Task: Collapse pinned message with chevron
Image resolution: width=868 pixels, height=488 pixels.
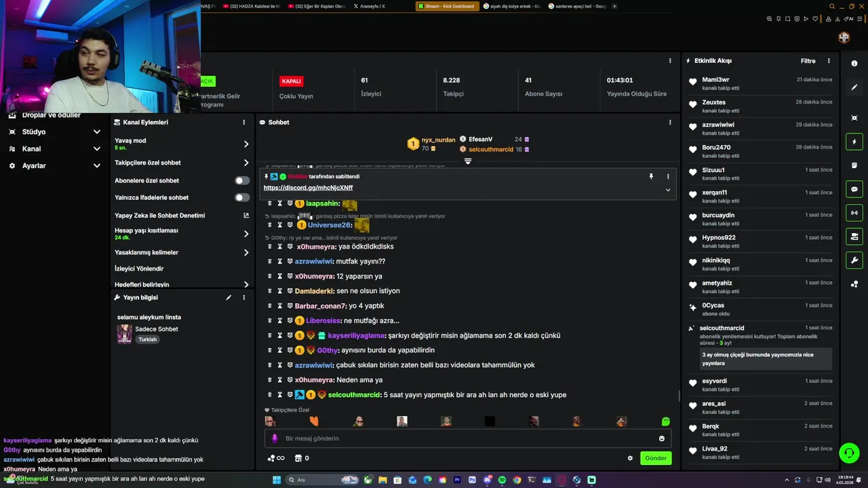Action: 667,190
